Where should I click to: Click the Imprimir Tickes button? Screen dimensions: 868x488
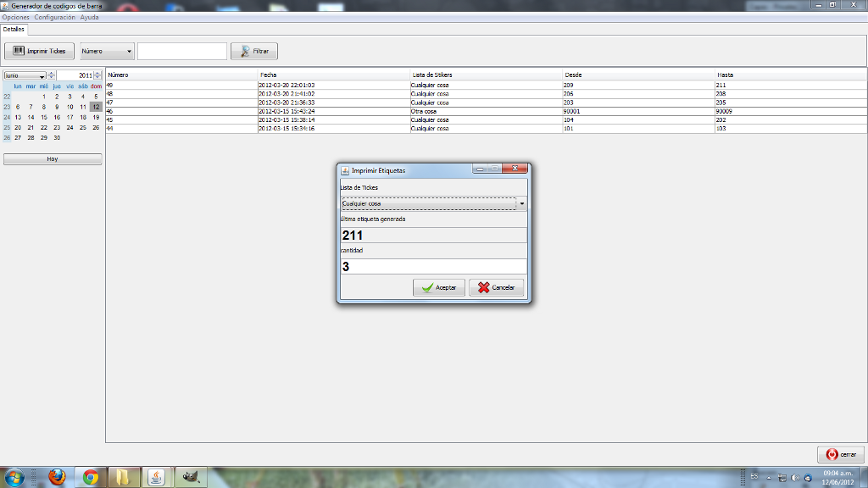coord(39,51)
